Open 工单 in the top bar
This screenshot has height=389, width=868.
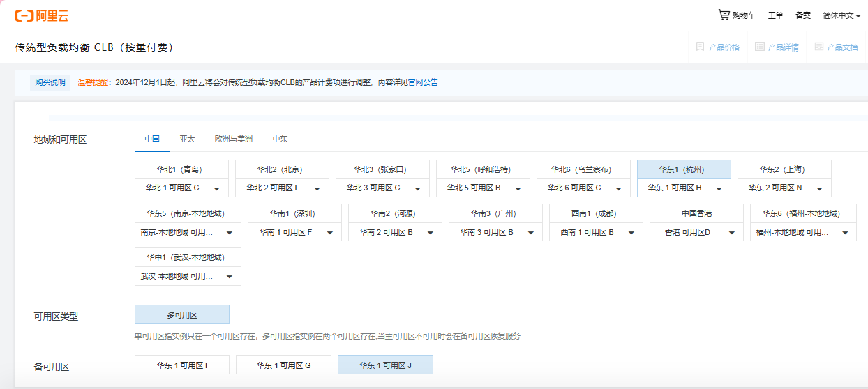click(775, 15)
